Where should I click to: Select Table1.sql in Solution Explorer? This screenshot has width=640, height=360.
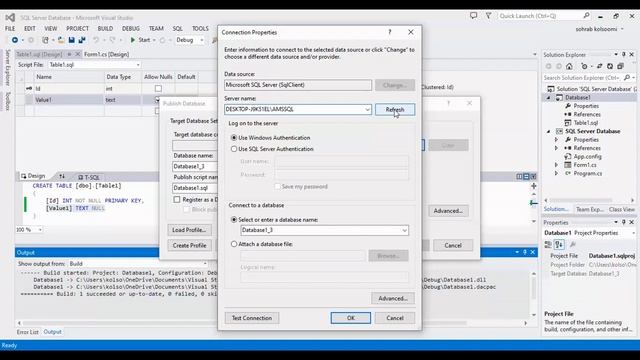point(586,123)
